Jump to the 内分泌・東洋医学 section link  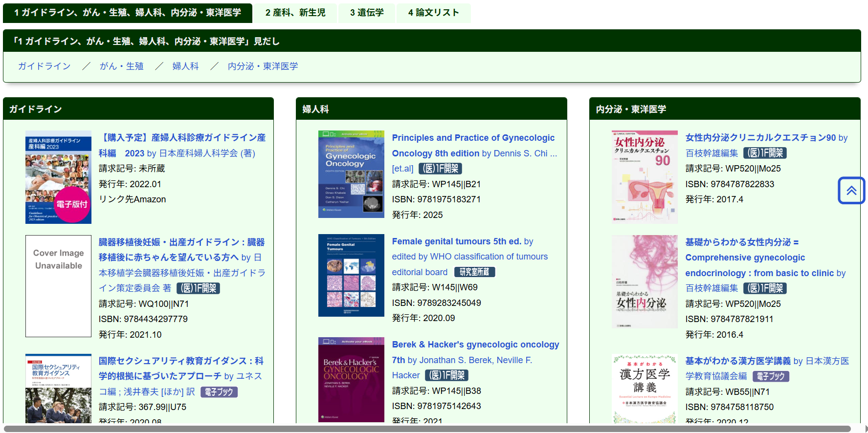(x=263, y=66)
